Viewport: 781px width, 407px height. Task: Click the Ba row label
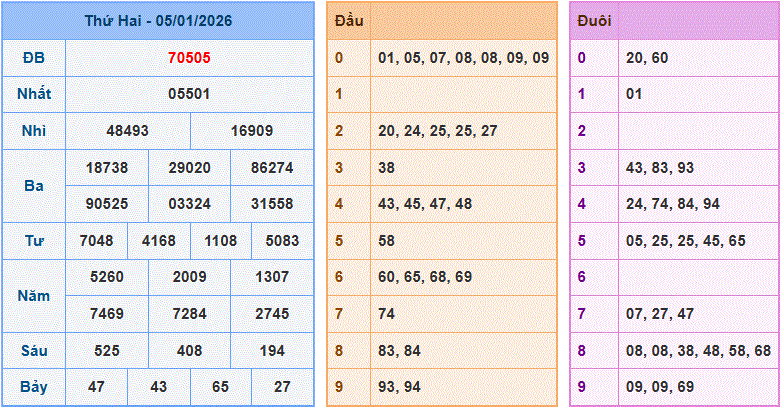pos(34,186)
